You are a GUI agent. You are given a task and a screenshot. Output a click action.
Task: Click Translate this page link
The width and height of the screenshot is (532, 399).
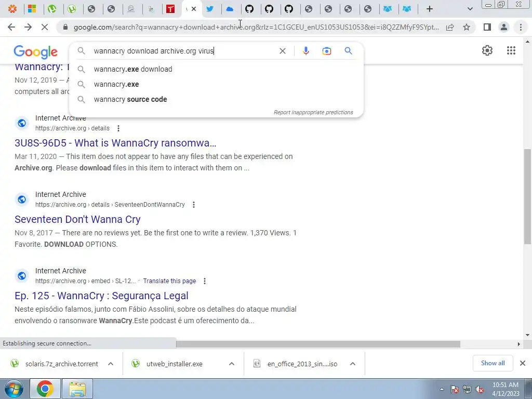[169, 281]
